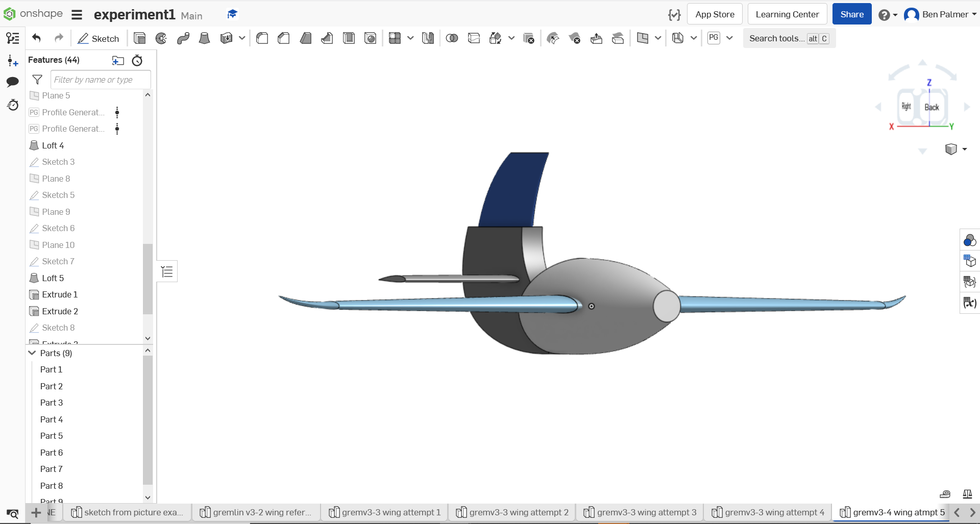Open Transform tools dropdown arrow
Screen dimensions: 980x524
(511, 38)
